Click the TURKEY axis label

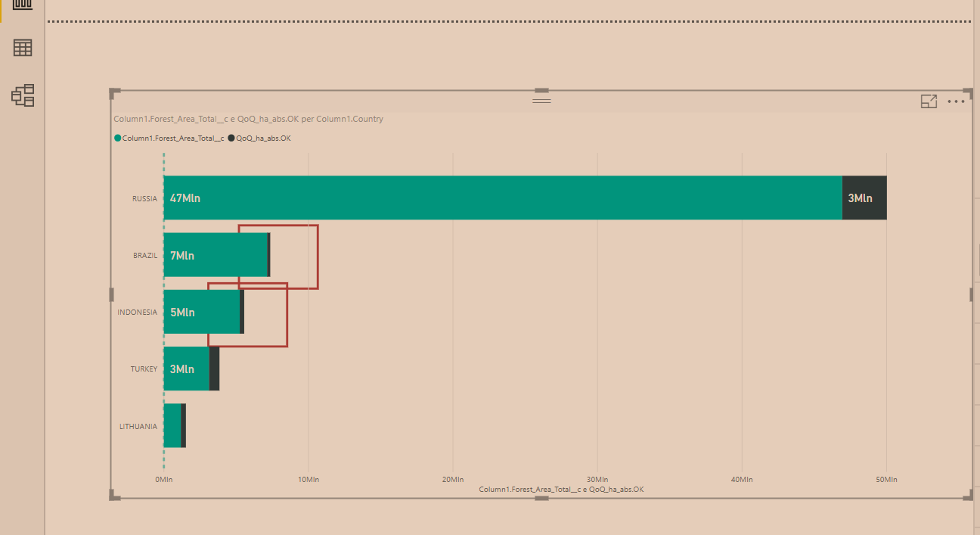pyautogui.click(x=144, y=369)
